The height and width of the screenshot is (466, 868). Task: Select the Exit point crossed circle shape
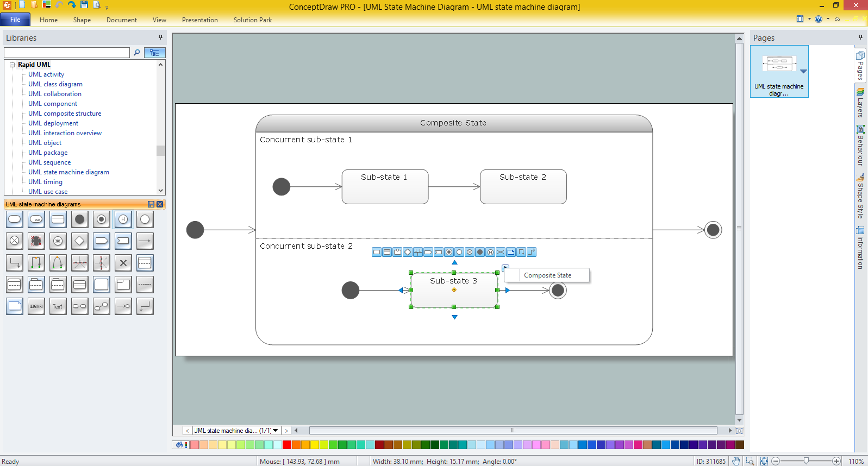[x=15, y=241]
